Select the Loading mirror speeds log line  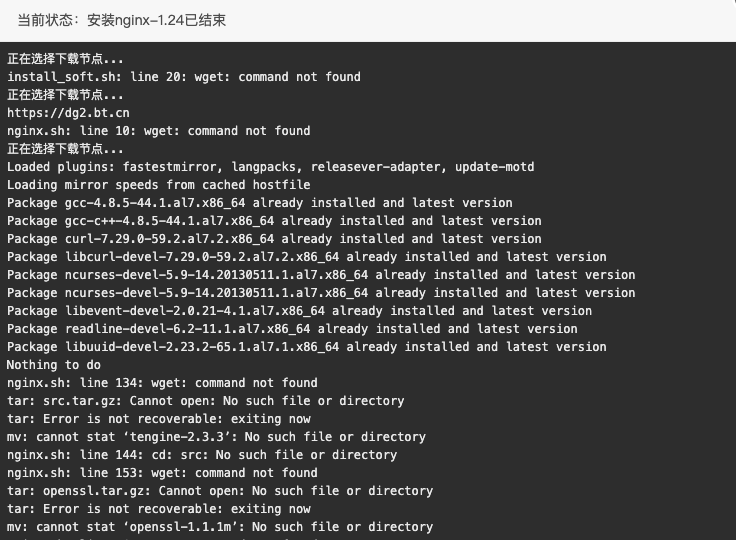click(x=159, y=185)
